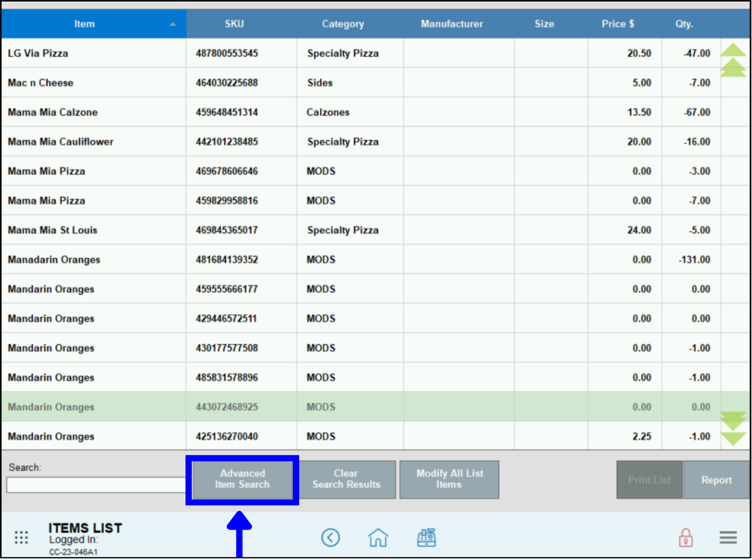Click the red lock icon
The image size is (752, 560).
tap(686, 538)
